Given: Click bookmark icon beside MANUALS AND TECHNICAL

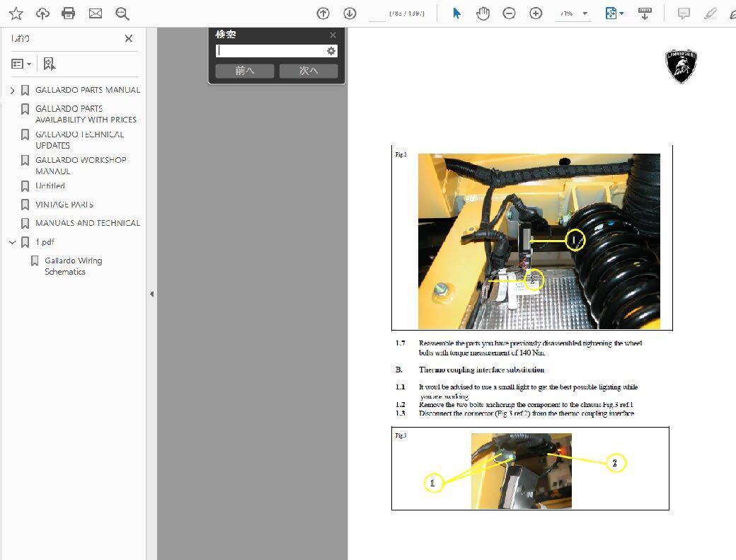Looking at the screenshot, I should click(25, 224).
